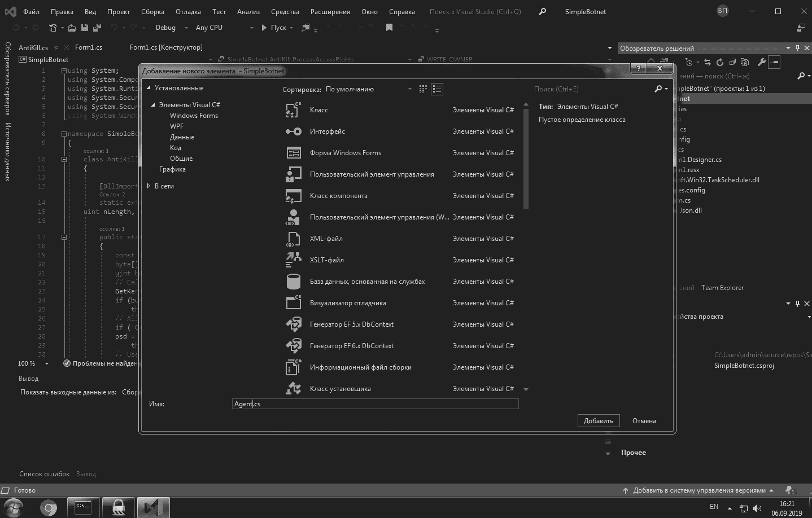Toggle Preview Selected Items in Solution Explorer
The height and width of the screenshot is (518, 812).
(774, 62)
